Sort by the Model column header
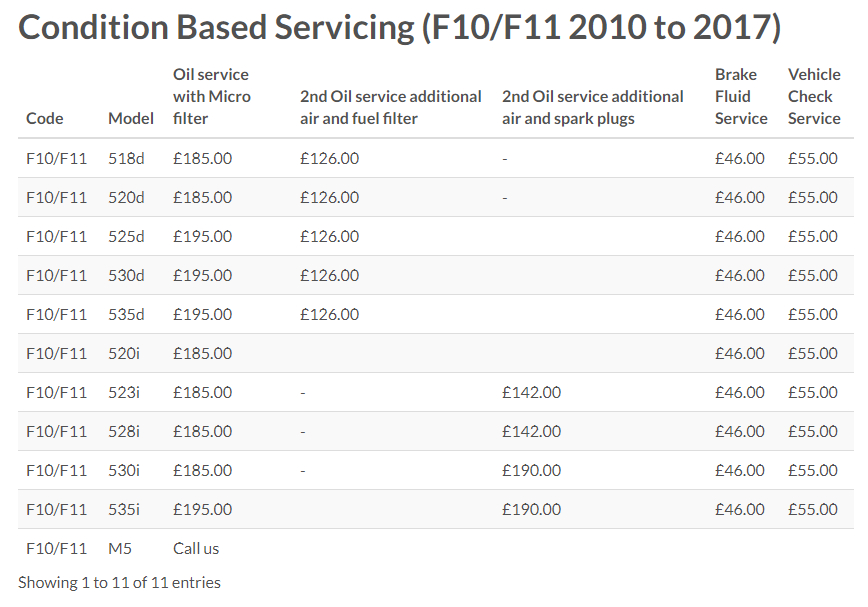This screenshot has height=607, width=868. (x=131, y=118)
